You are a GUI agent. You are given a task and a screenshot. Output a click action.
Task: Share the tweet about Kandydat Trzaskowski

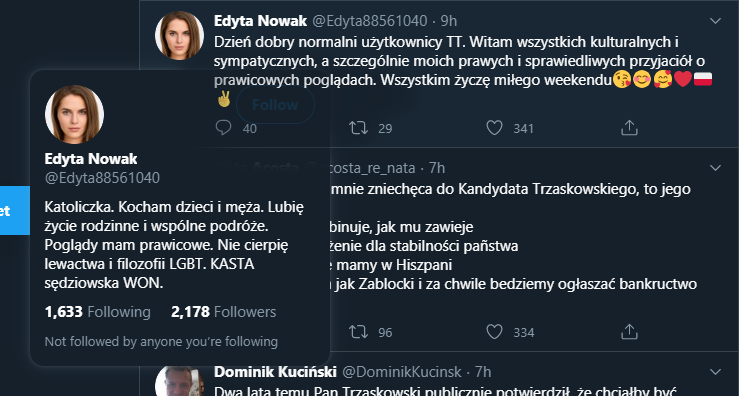[x=629, y=332]
